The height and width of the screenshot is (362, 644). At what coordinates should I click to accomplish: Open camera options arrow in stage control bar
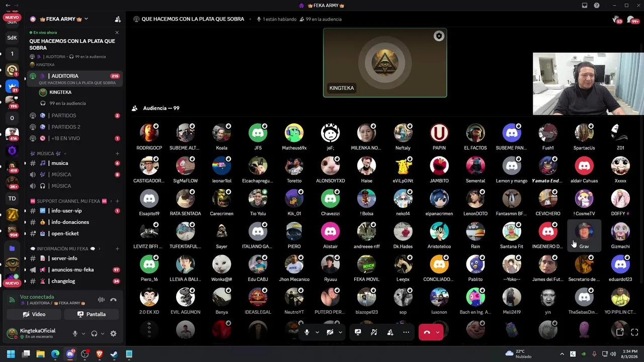click(x=341, y=332)
